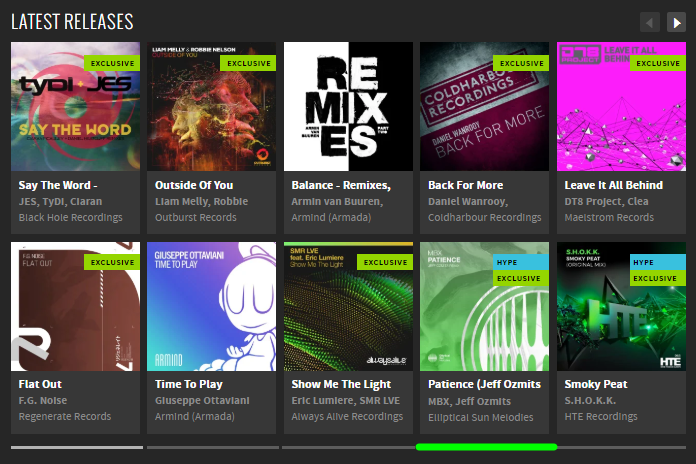Open Patience cover artwork

coord(485,306)
